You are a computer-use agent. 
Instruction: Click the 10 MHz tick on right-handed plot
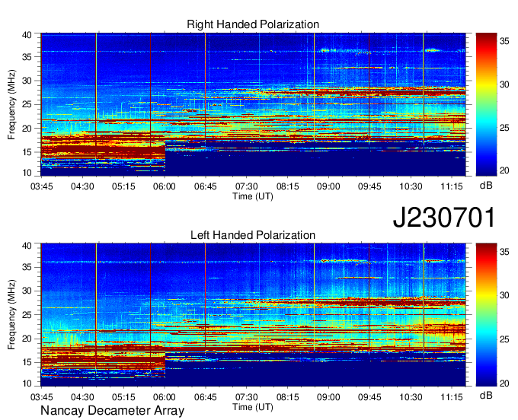coord(27,173)
